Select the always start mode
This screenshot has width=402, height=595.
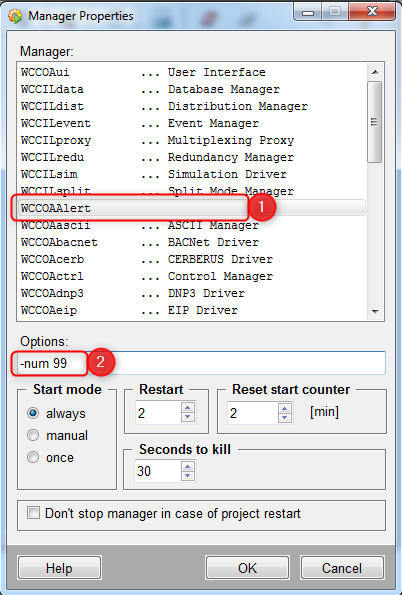pyautogui.click(x=33, y=413)
